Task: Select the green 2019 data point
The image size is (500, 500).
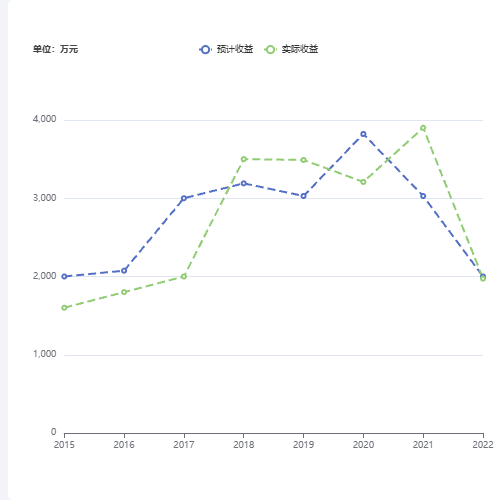Action: [303, 160]
